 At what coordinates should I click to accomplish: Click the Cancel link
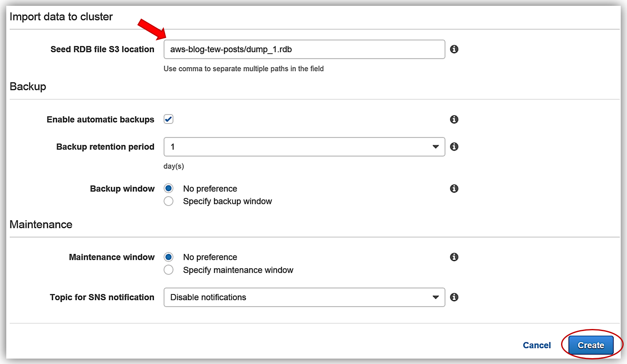point(536,345)
